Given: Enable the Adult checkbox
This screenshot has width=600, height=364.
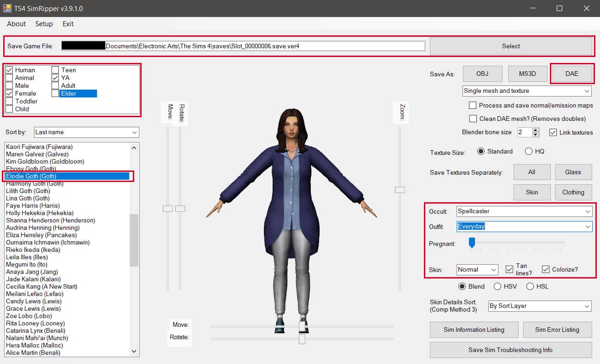Looking at the screenshot, I should pos(55,85).
